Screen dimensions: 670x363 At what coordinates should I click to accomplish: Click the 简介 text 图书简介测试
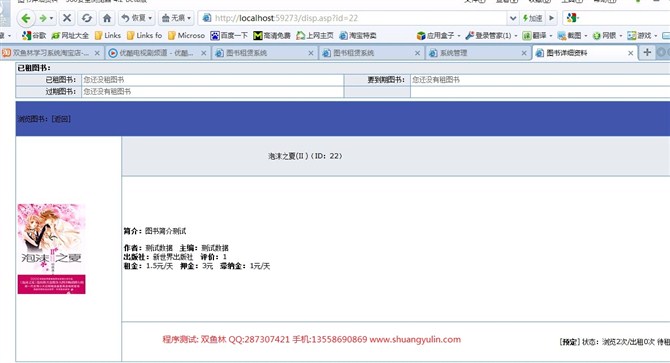click(165, 231)
